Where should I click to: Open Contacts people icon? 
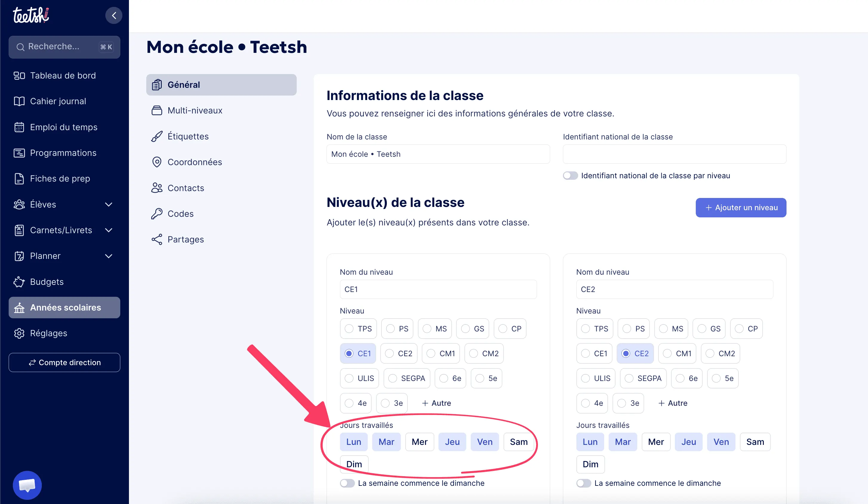[157, 188]
